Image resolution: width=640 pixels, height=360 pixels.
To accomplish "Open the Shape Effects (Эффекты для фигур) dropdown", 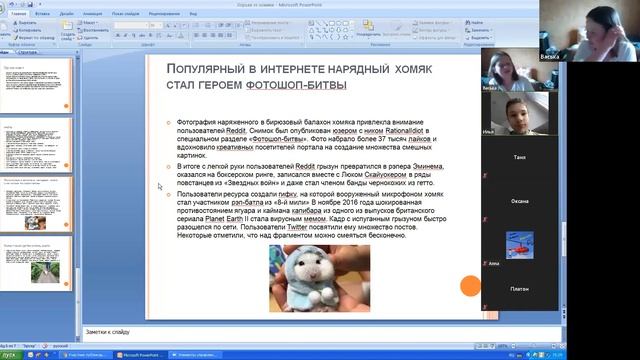I will tap(435, 38).
